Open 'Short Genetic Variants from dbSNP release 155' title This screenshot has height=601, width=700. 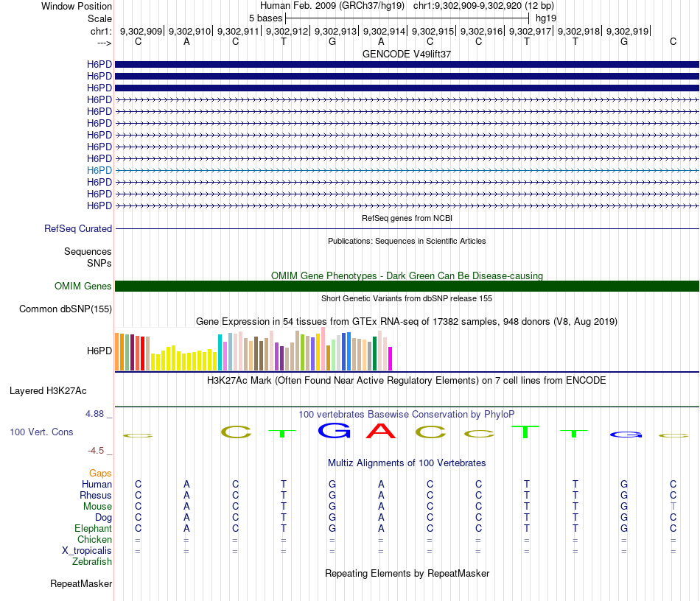point(407,298)
